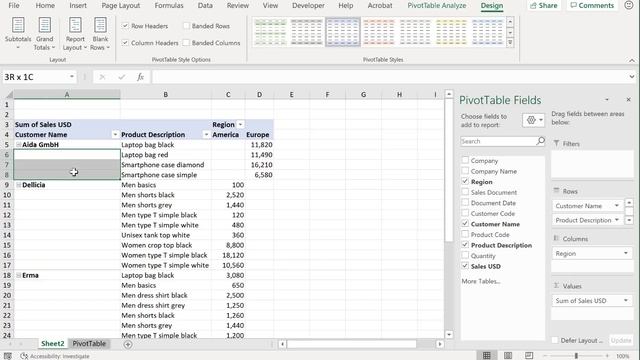Apply the green PivotTable style thumbnail
This screenshot has width=640, height=360.
pos(270,32)
